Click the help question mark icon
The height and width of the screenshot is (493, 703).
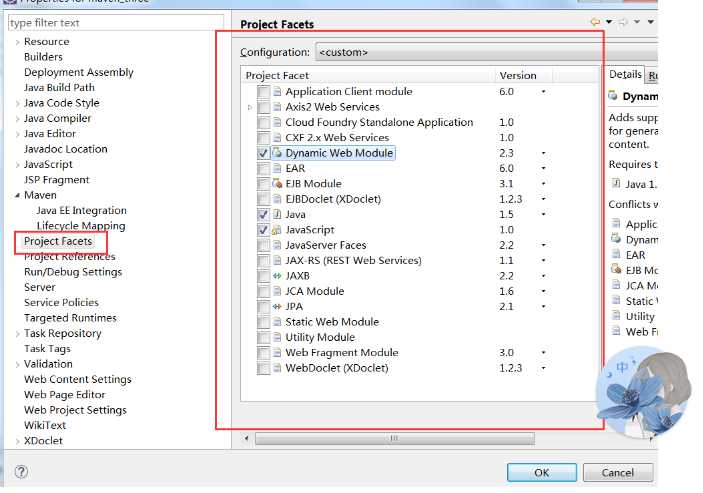21,471
